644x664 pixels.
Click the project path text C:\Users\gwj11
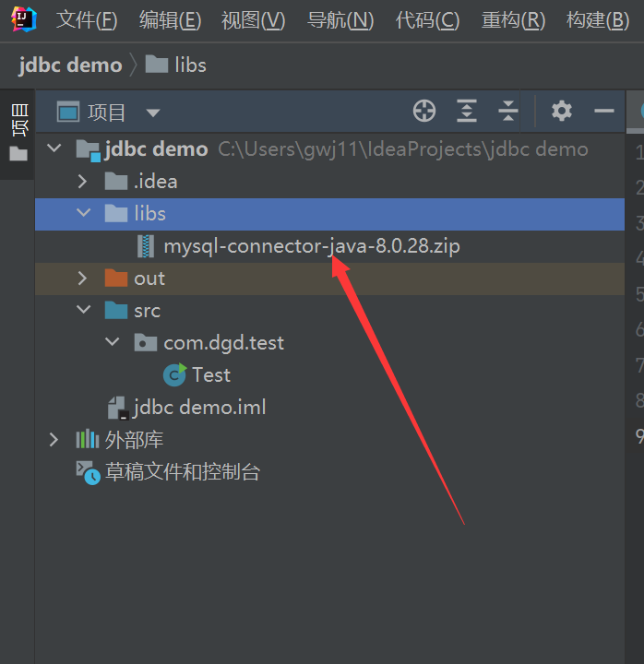click(x=403, y=149)
